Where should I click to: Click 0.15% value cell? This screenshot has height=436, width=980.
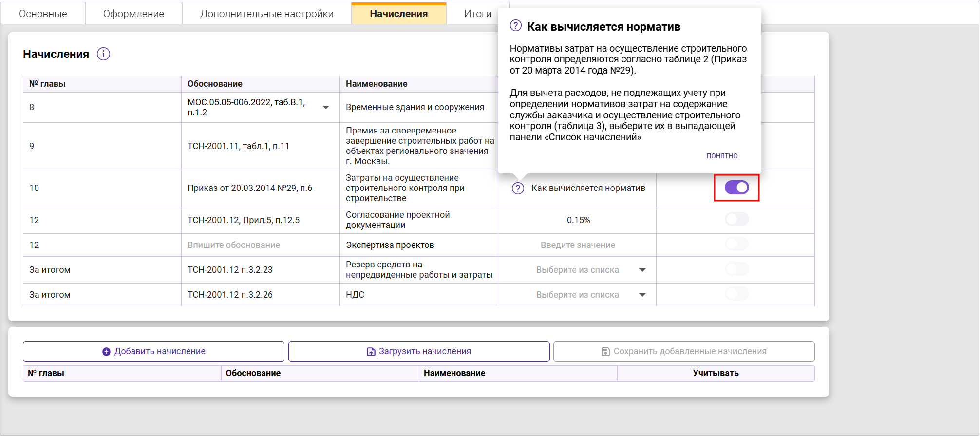(577, 220)
